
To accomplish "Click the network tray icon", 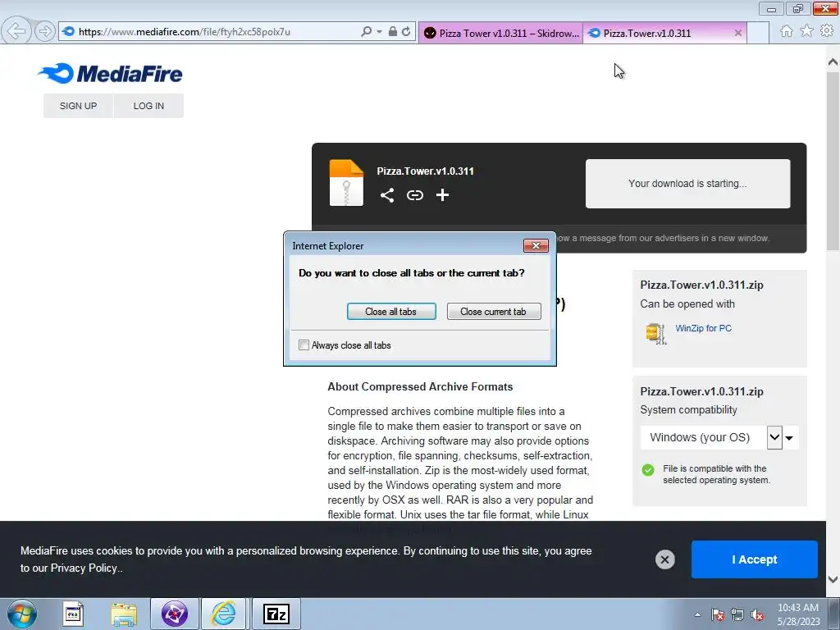I will point(737,614).
